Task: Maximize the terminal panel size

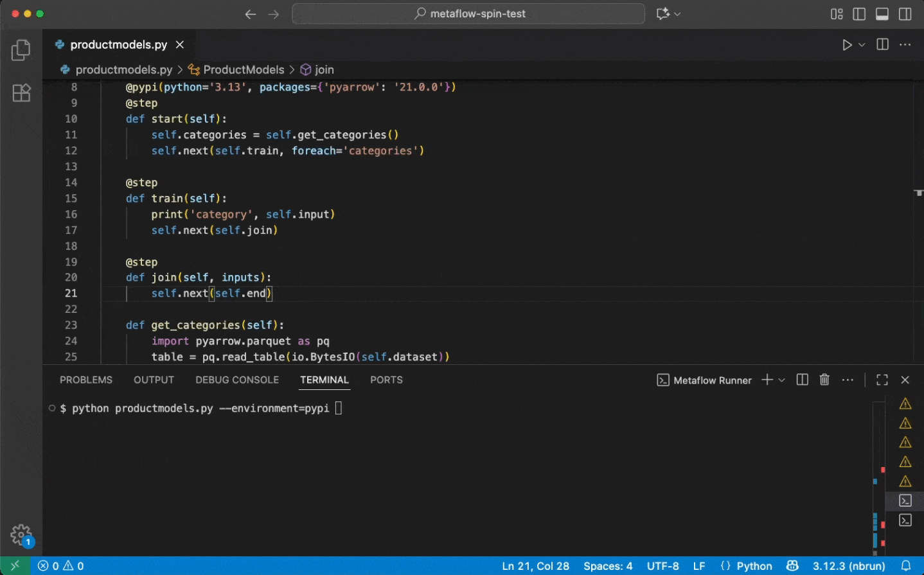Action: pyautogui.click(x=881, y=380)
